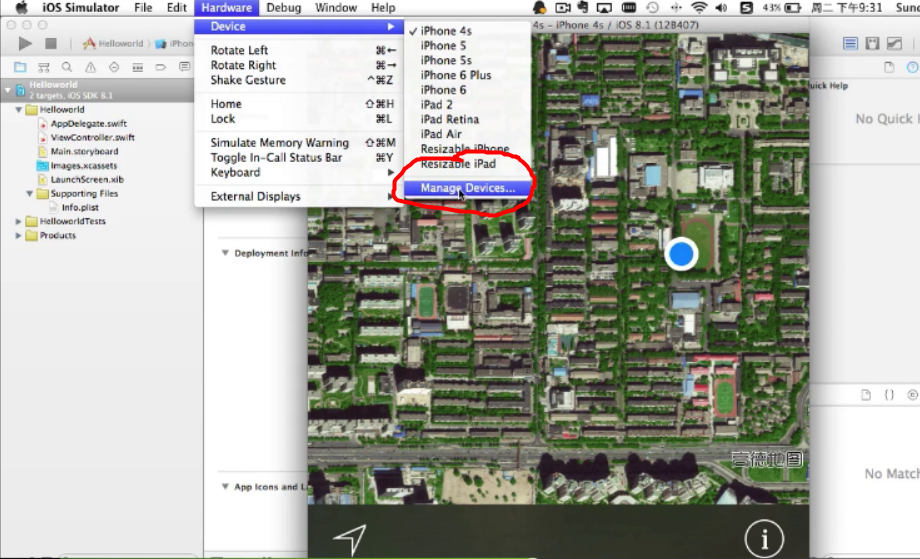Collapse the Deployment Info section

tap(225, 253)
